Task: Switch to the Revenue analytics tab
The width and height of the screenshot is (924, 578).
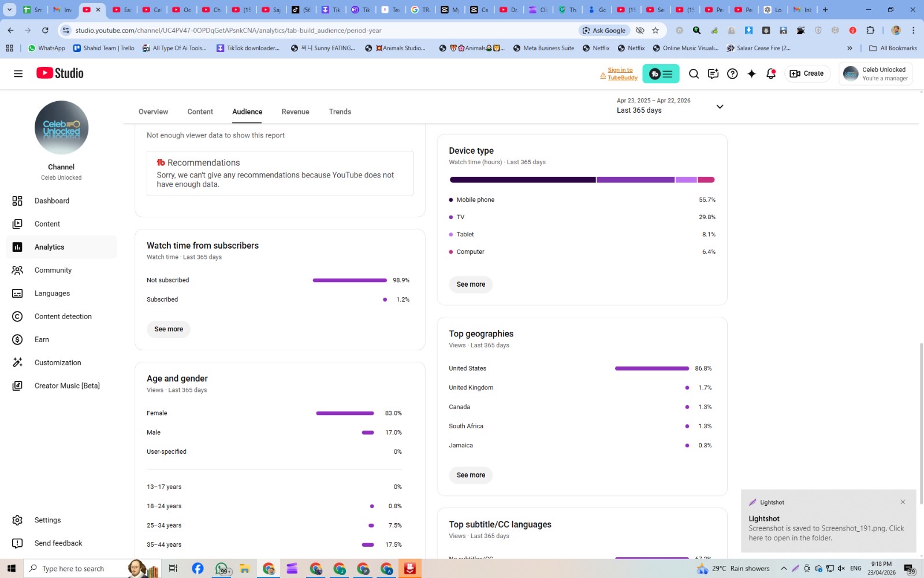Action: pyautogui.click(x=295, y=112)
